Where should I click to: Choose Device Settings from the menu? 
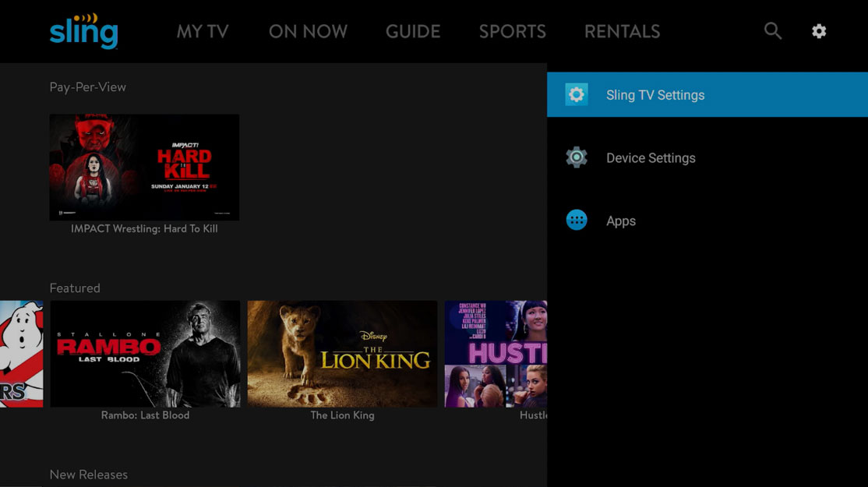pyautogui.click(x=707, y=157)
